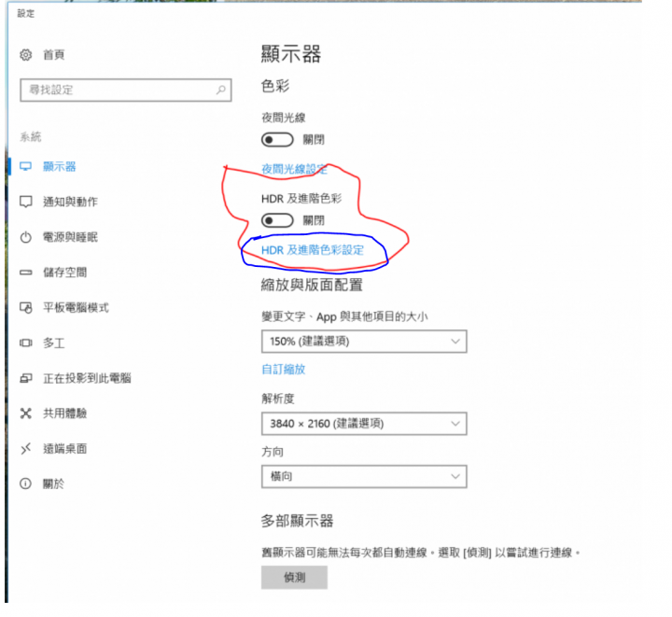Open 共用體驗 settings page
This screenshot has height=617, width=672.
64,414
